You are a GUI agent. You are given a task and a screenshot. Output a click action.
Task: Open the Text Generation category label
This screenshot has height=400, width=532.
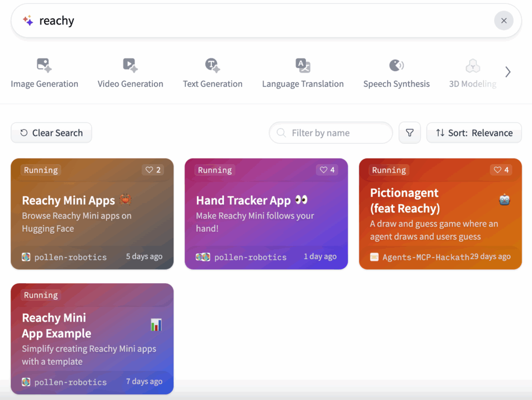click(212, 84)
